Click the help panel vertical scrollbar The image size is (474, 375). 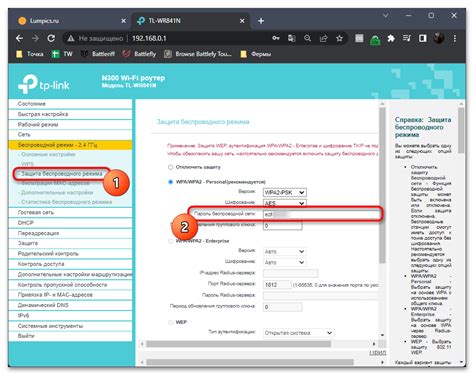coord(461,130)
